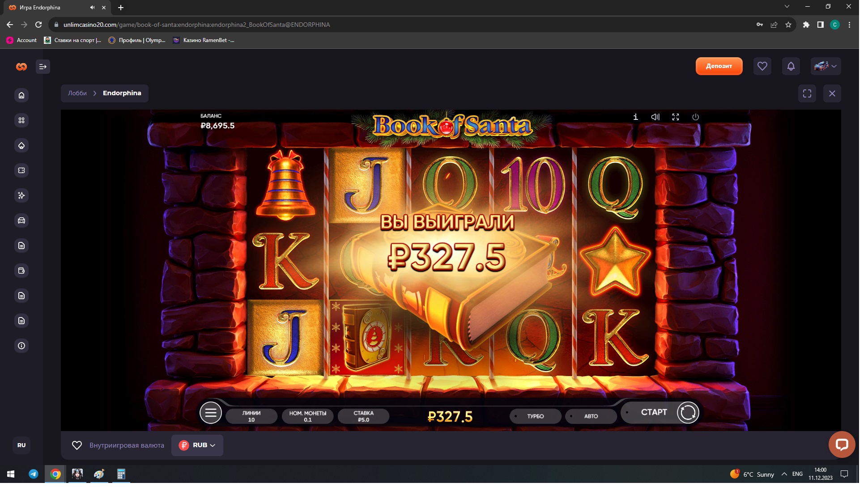Expand the user avatar profile menu
Image resolution: width=868 pixels, height=491 pixels.
point(825,66)
